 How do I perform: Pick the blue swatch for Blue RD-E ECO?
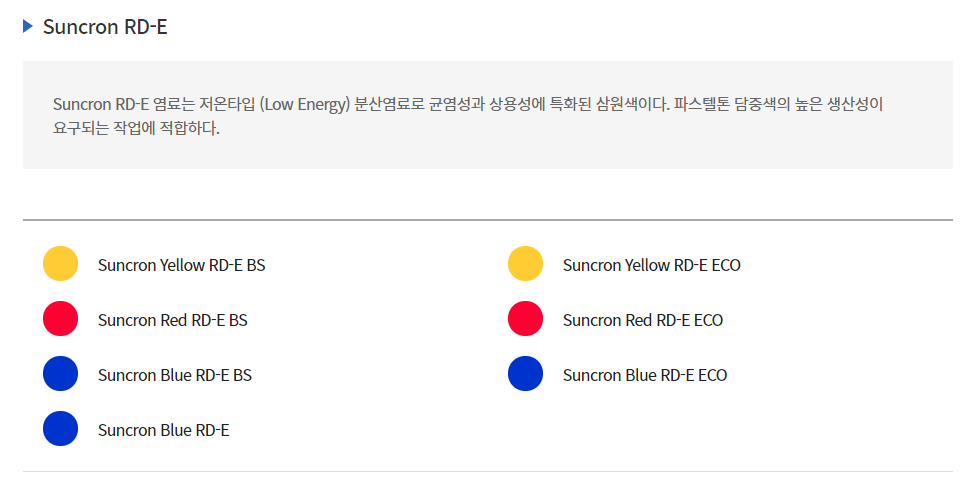click(x=525, y=374)
